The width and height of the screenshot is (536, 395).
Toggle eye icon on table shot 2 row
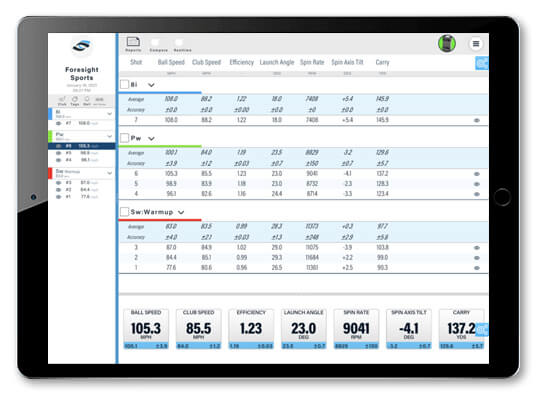click(477, 258)
